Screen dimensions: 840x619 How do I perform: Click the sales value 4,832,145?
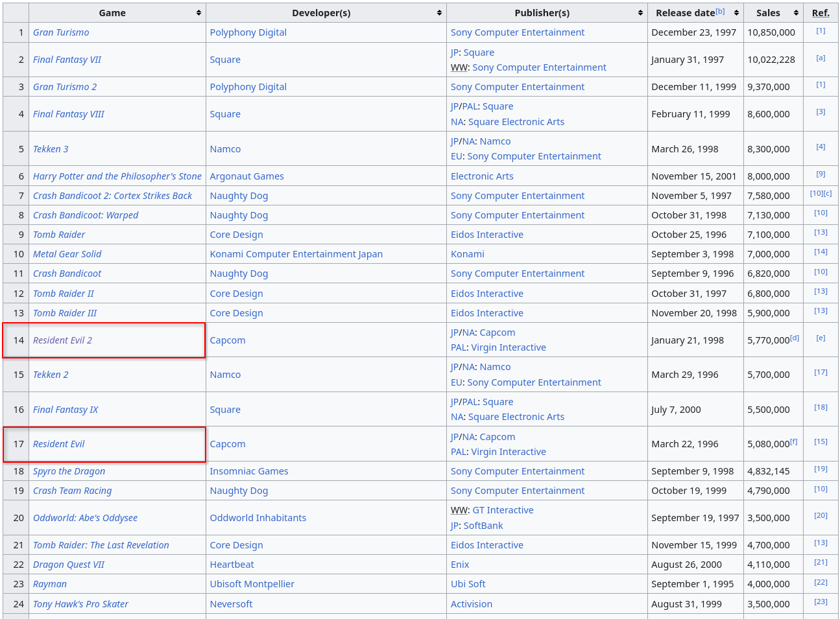(x=769, y=471)
